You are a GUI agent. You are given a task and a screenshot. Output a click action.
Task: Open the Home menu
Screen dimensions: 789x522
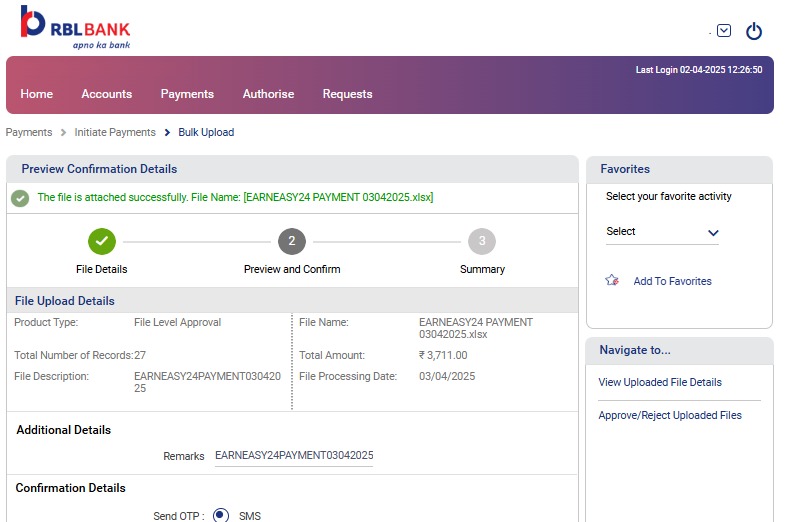[x=37, y=94]
